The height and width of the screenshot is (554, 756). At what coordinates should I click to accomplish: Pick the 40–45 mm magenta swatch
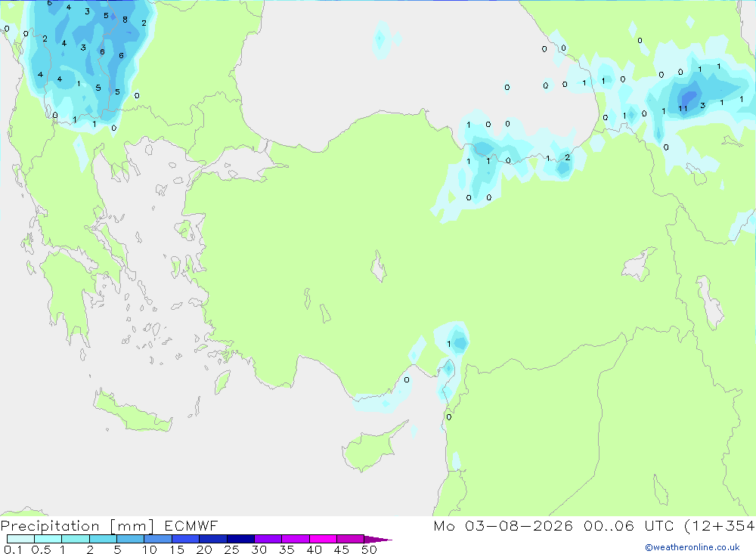pyautogui.click(x=323, y=539)
